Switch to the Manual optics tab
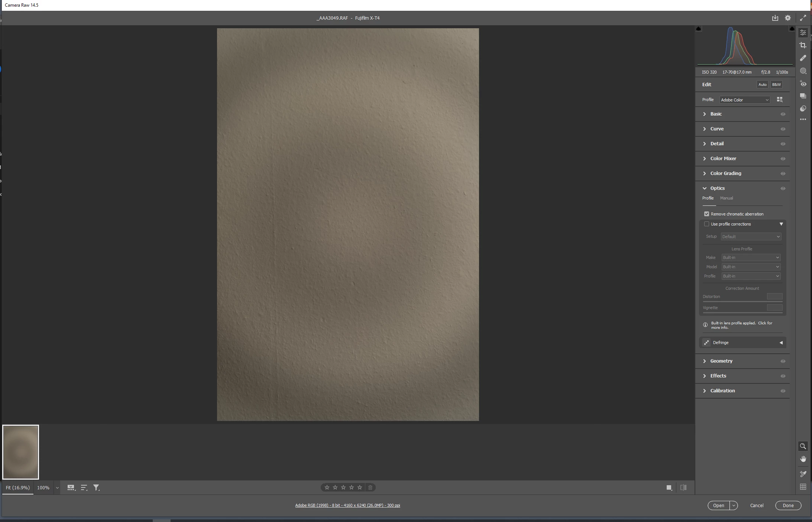The height and width of the screenshot is (522, 812). pyautogui.click(x=726, y=198)
